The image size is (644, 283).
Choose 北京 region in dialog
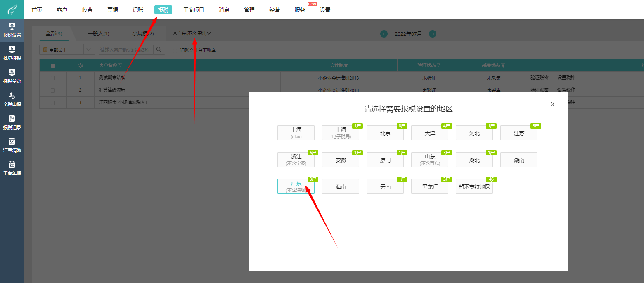[x=385, y=133]
